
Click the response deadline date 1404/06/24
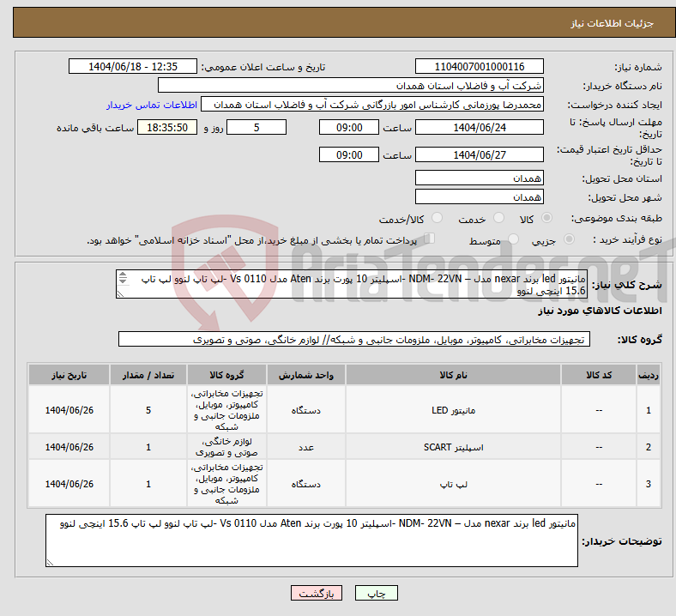pyautogui.click(x=479, y=128)
